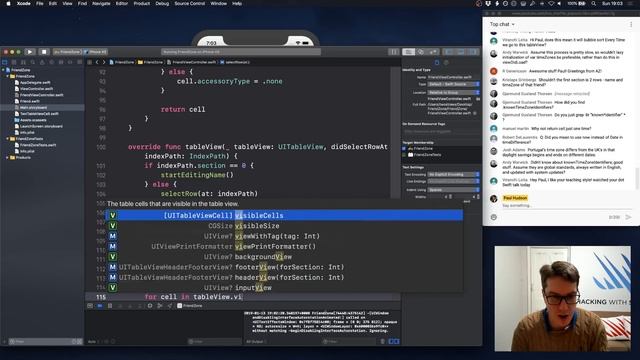Image resolution: width=640 pixels, height=360 pixels.
Task: Select inputView autocomplete suggestion
Action: point(285,287)
